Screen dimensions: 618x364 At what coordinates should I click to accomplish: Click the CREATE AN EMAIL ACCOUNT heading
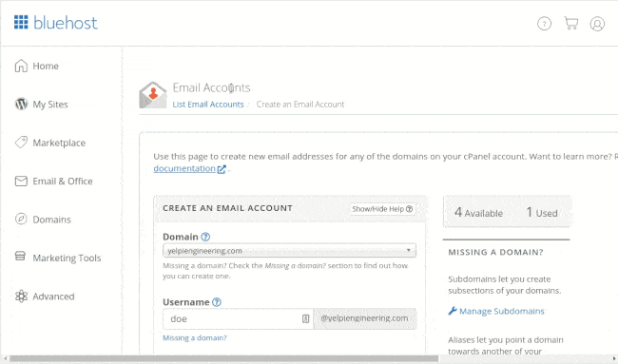(228, 208)
